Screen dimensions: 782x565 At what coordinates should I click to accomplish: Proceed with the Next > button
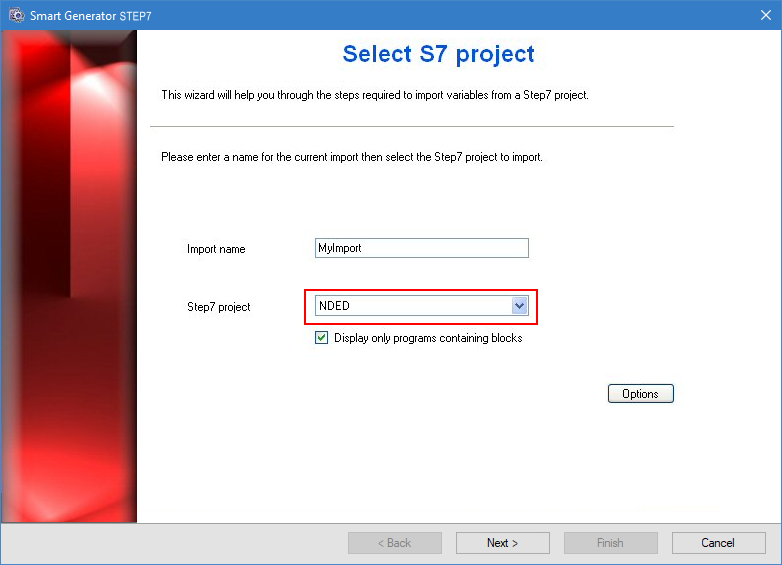point(502,543)
